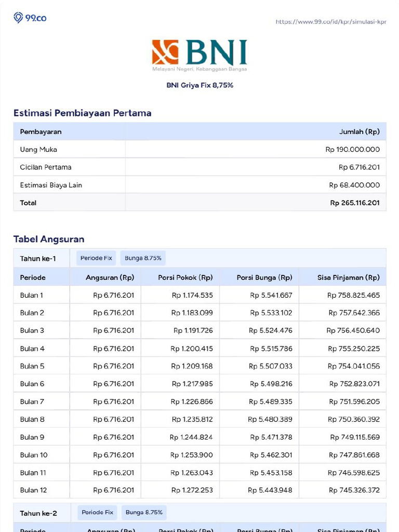
Task: Click the BNI bank logo
Action: (x=199, y=55)
